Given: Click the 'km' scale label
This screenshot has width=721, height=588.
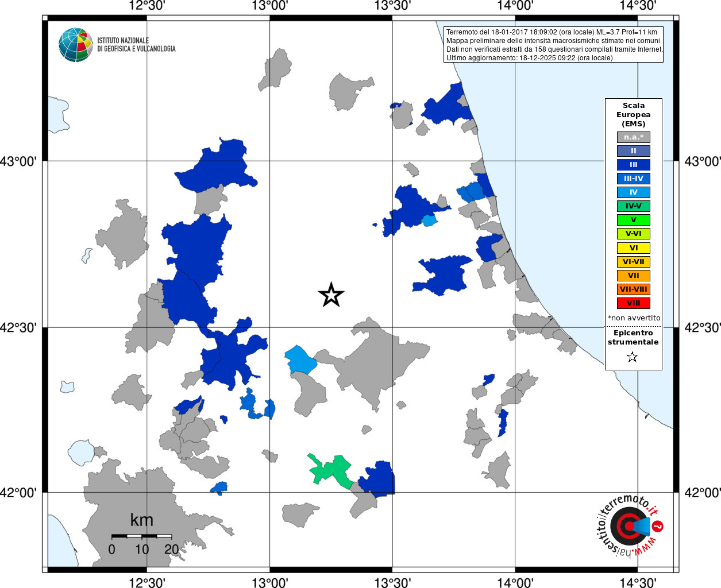Looking at the screenshot, I should (142, 520).
